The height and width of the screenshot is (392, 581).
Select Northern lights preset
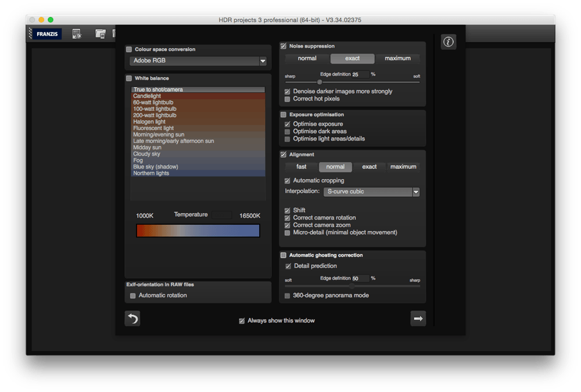(198, 173)
